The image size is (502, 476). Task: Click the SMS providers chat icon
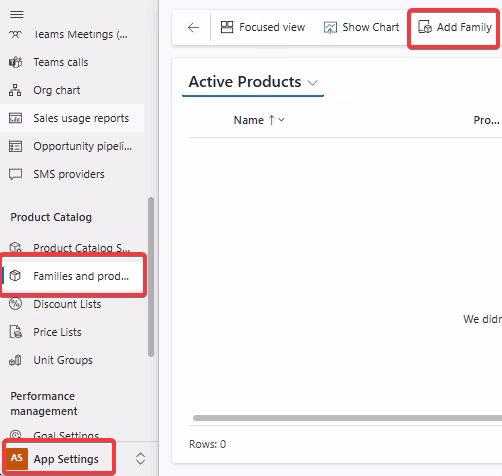[15, 174]
